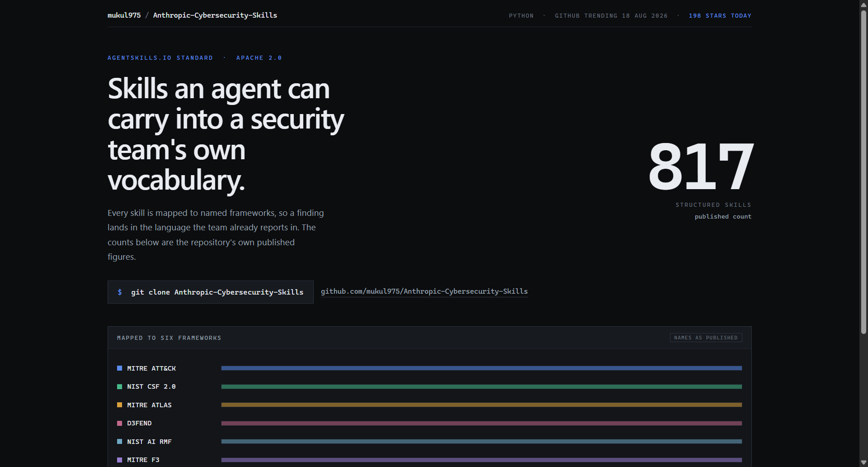This screenshot has width=868, height=467.
Task: Click the 817 skills count number
Action: [701, 167]
